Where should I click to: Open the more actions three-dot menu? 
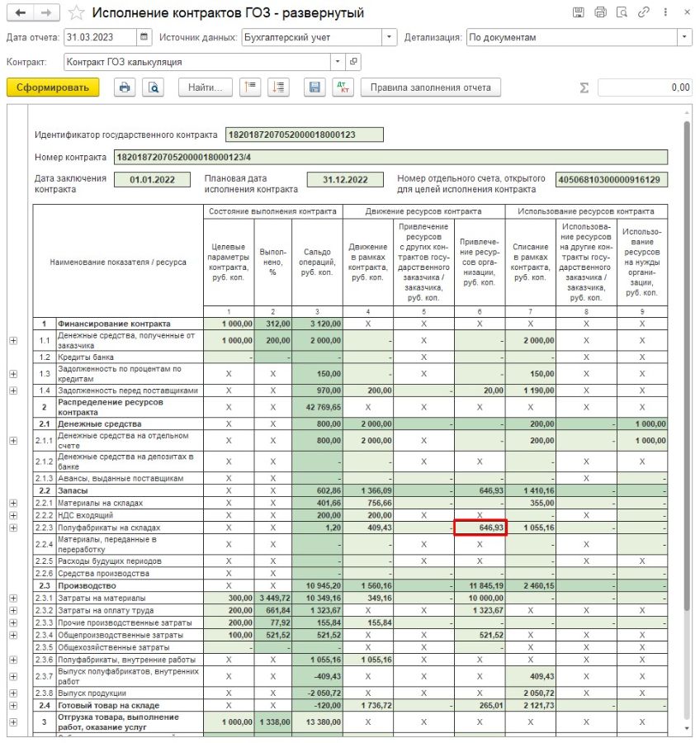click(665, 12)
